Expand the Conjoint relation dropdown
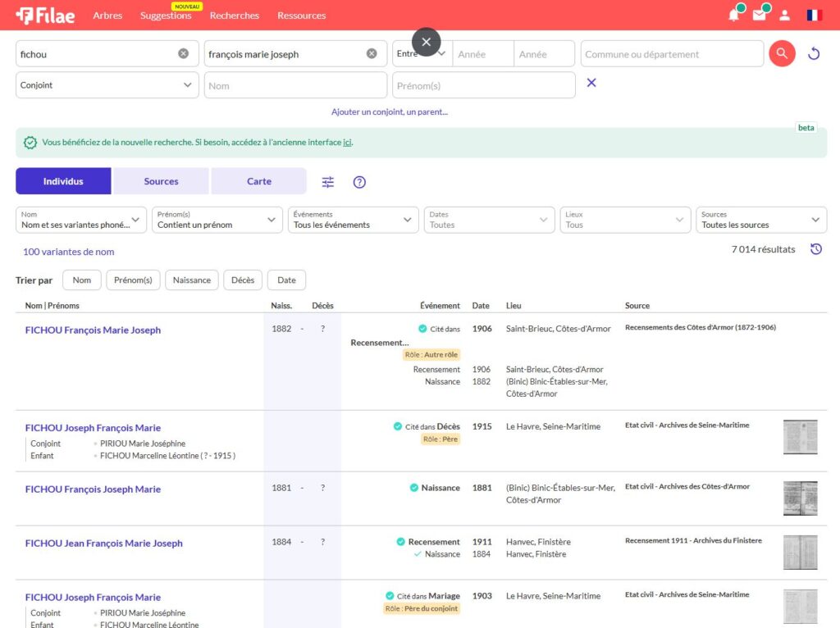This screenshot has width=840, height=628. 107,85
